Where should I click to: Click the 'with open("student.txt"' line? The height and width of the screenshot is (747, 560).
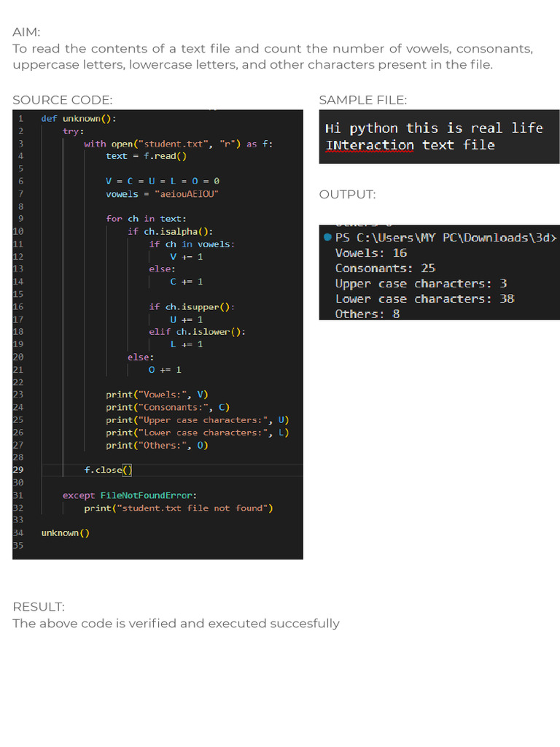click(179, 144)
